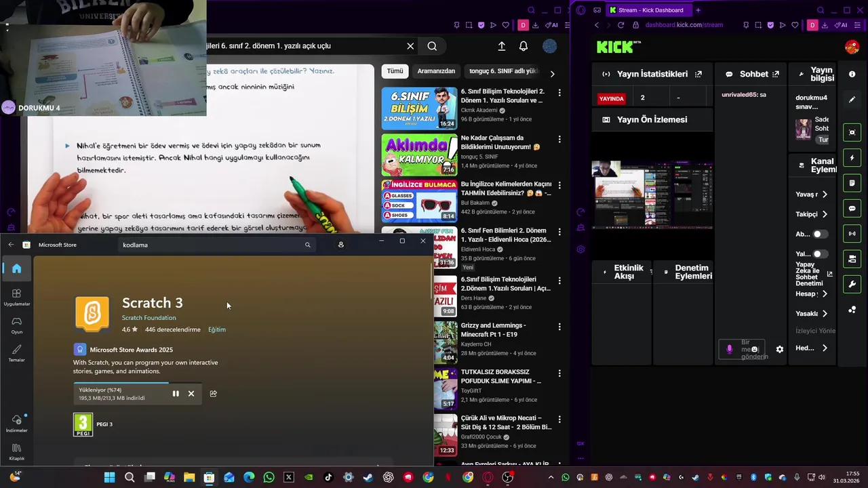The width and height of the screenshot is (868, 488).
Task: Click the broadcast signal icon in Kick toolbar
Action: 852,234
